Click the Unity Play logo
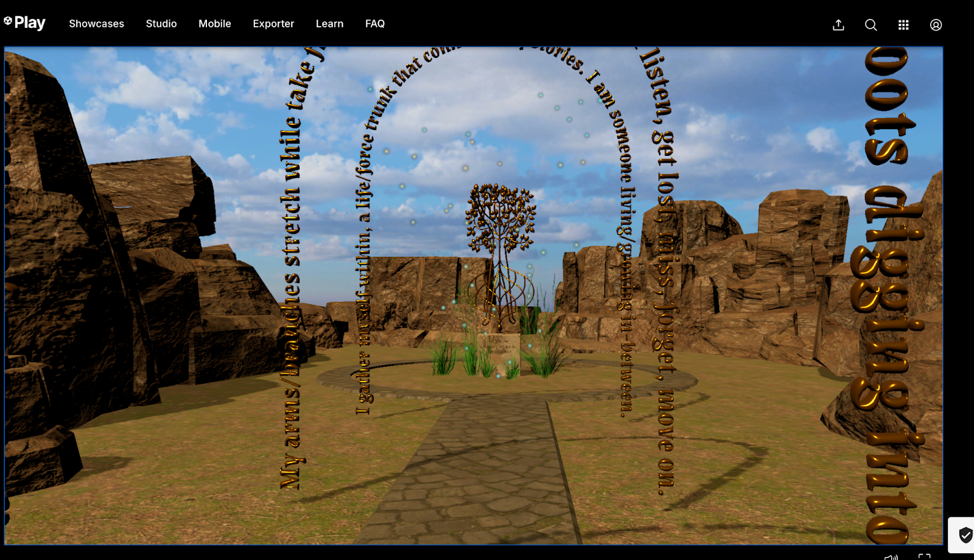Viewport: 974px width, 560px height. click(25, 23)
